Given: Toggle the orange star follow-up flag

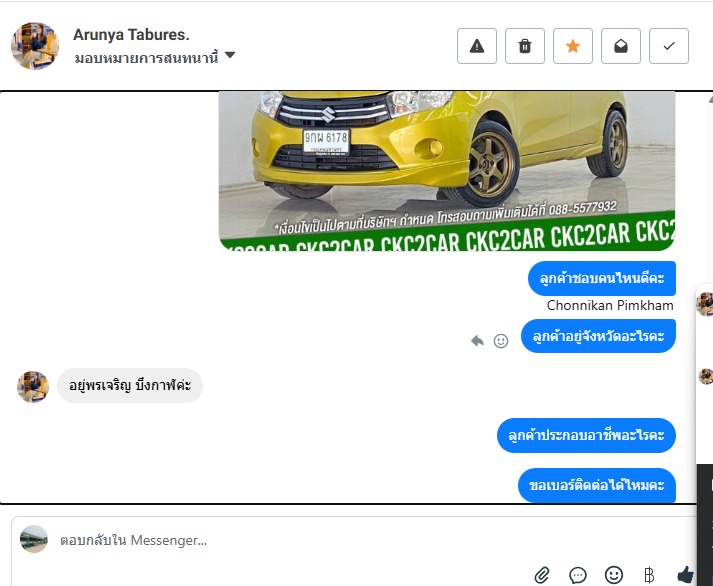Looking at the screenshot, I should point(573,46).
